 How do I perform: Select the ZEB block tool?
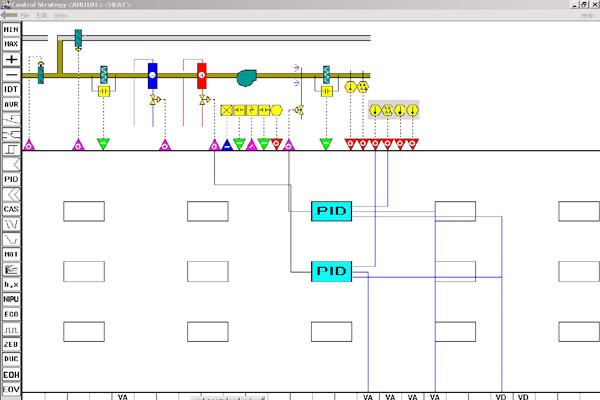click(11, 343)
